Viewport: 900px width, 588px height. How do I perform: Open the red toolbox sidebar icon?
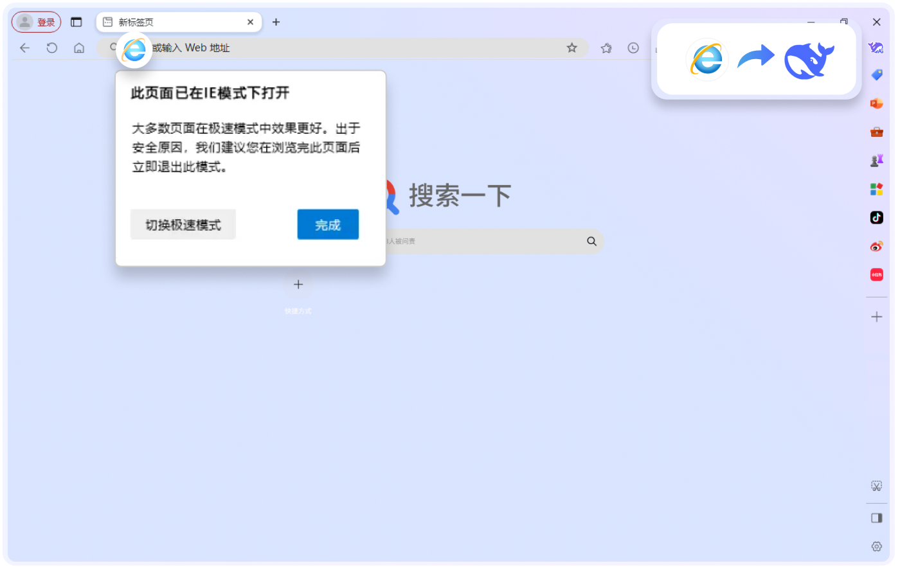coord(877,132)
